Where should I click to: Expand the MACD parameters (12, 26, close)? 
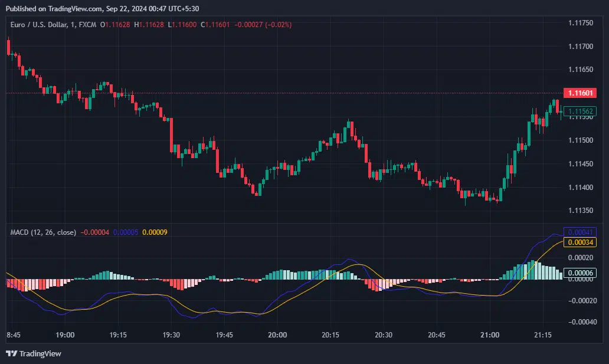53,233
